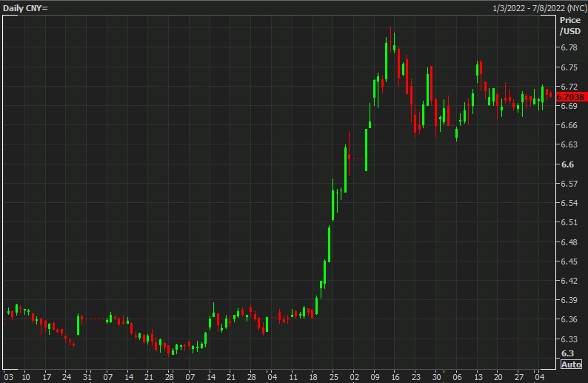Image resolution: width=588 pixels, height=383 pixels.
Task: Click the 1/3/2022 - 7/8/2022 (NYC) date range
Action: (540, 8)
